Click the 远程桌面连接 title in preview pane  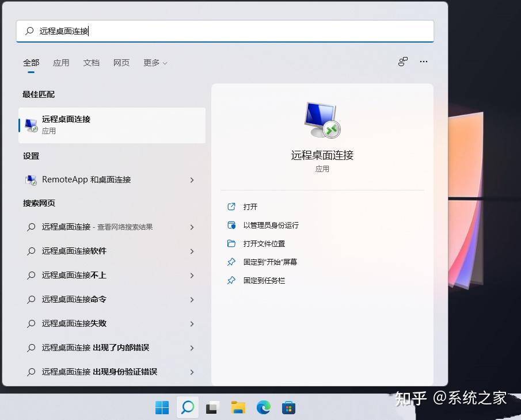pos(322,155)
